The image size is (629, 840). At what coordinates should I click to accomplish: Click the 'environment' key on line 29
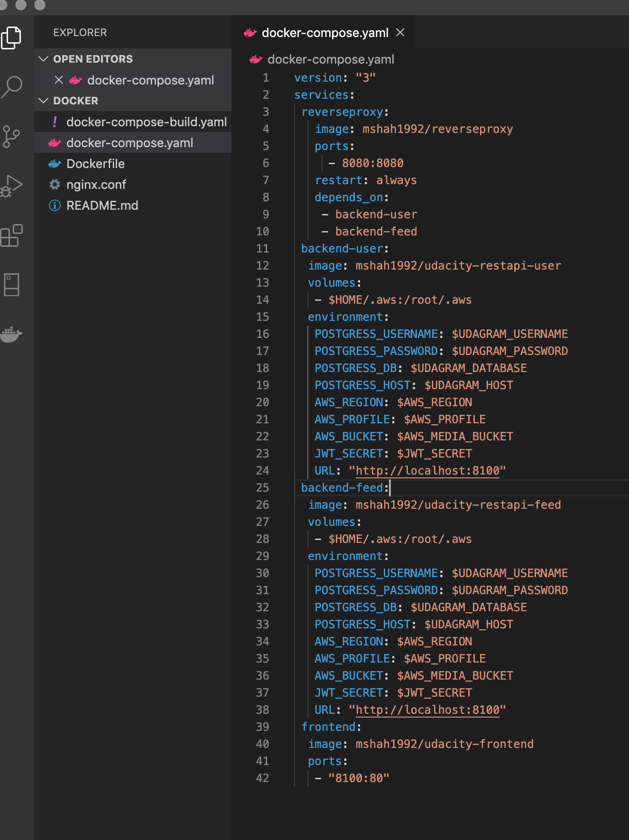point(345,556)
